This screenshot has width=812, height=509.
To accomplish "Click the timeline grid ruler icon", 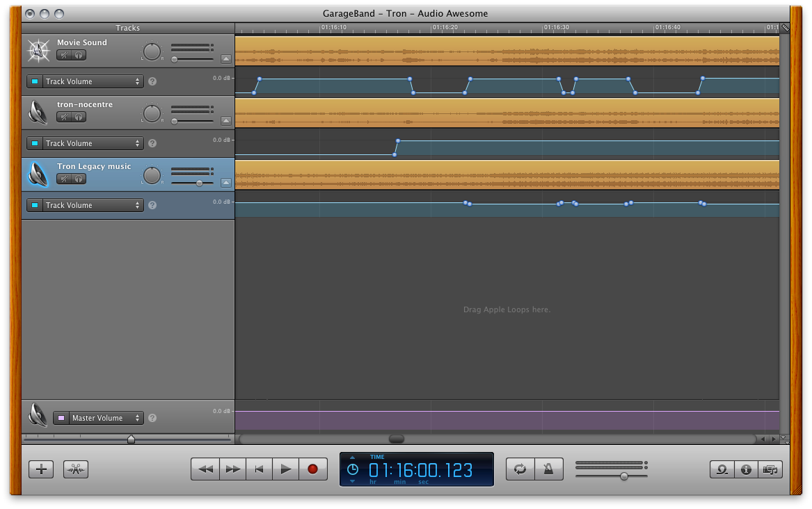I will 785,28.
